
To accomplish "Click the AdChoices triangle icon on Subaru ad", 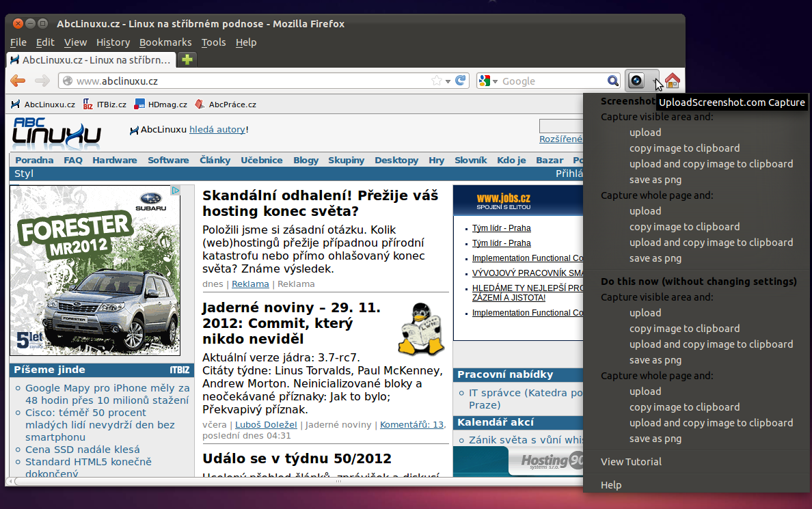I will point(176,191).
